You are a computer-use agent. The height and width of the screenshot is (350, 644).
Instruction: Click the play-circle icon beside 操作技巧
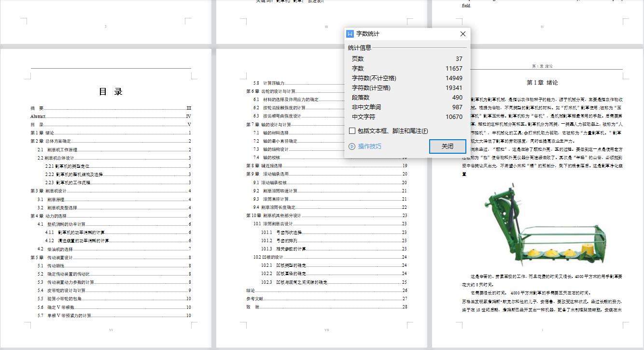coord(352,146)
